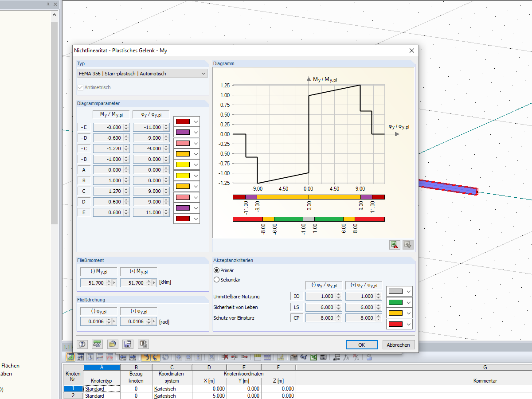Click pin icon on left navigator panel

pyautogui.click(x=48, y=4)
